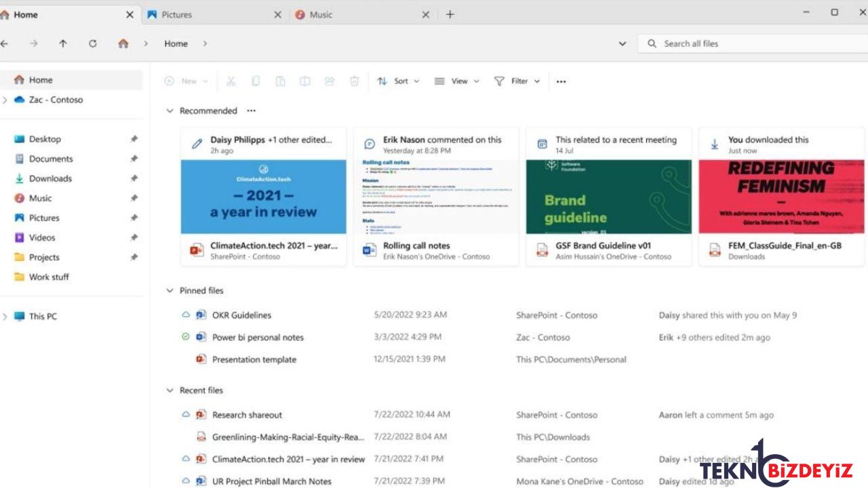This screenshot has width=868, height=488.
Task: Click 'This PC\Documents\Personal' location text
Action: click(x=571, y=359)
